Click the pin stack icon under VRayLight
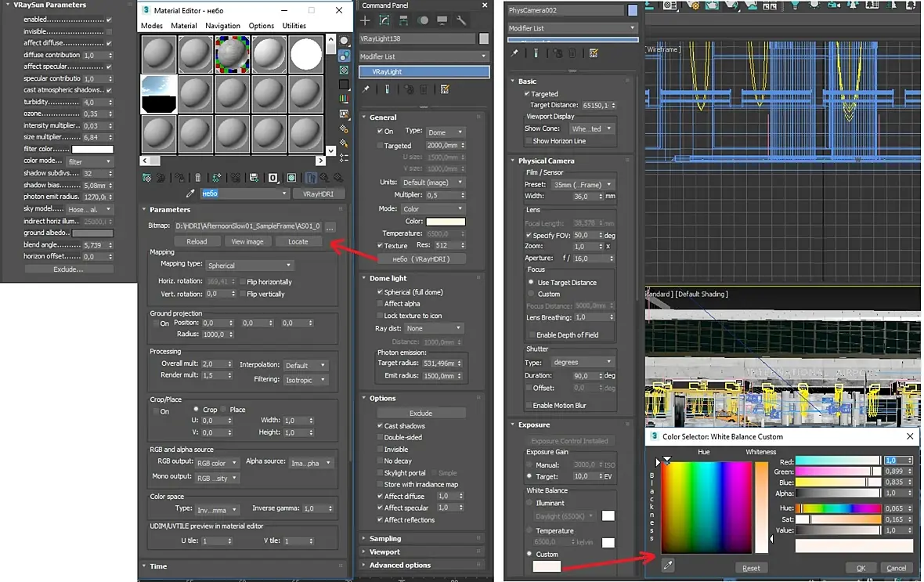 [366, 90]
